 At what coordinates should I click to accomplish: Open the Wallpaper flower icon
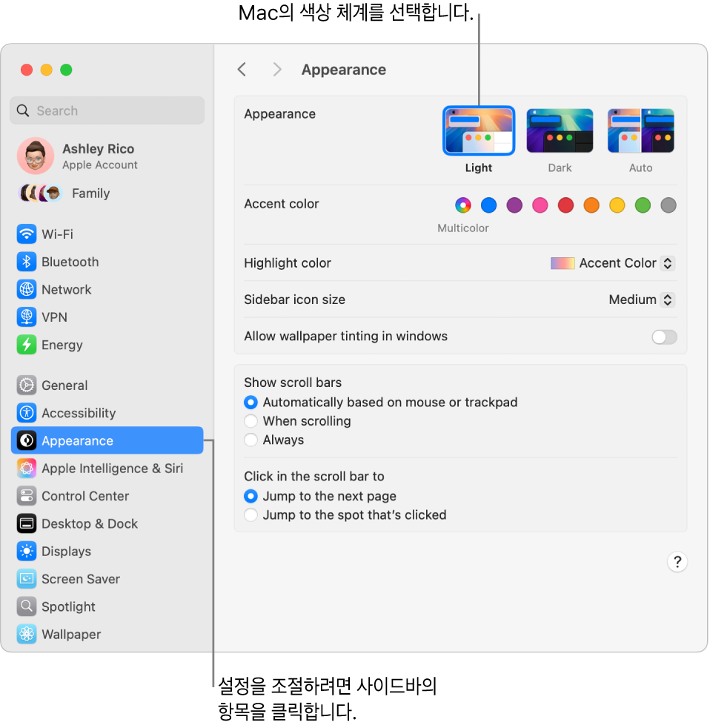click(x=27, y=634)
